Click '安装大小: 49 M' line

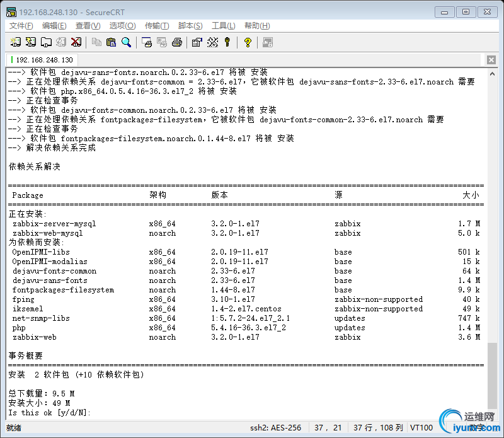pos(39,403)
